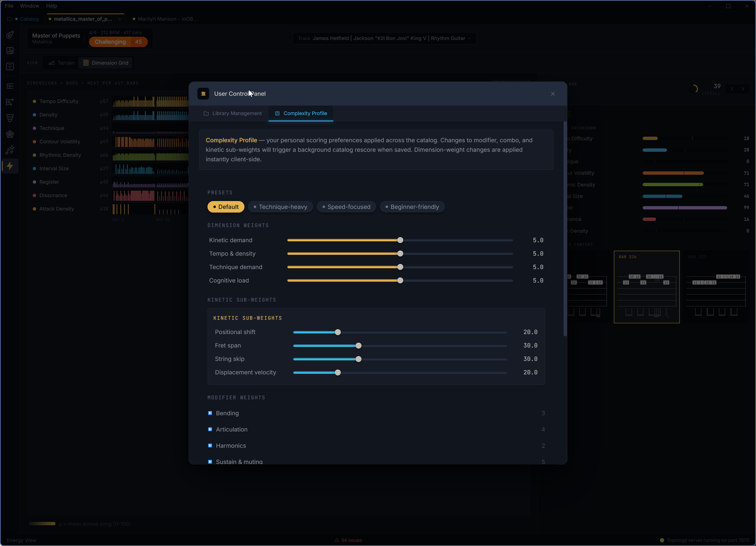Image resolution: width=756 pixels, height=546 pixels.
Task: Click the guitar icon in the left sidebar
Action: pyautogui.click(x=10, y=35)
